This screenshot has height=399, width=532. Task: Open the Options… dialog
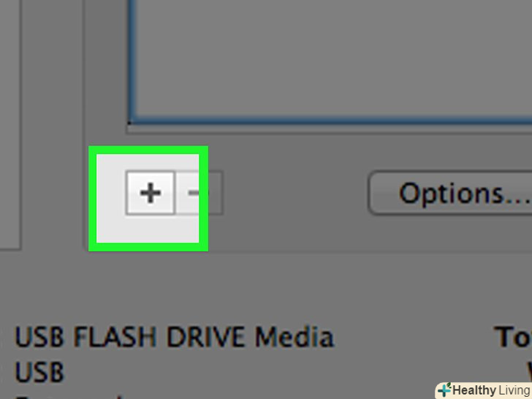(x=450, y=194)
